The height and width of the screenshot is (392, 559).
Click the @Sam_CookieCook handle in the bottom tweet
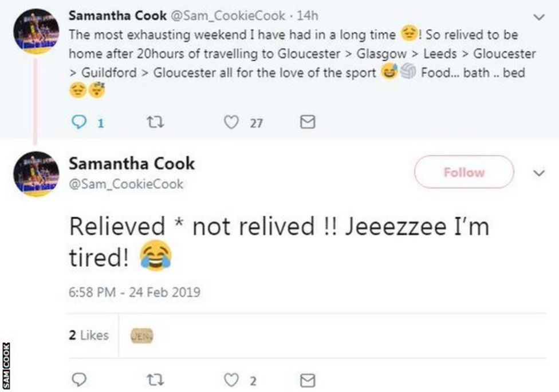tap(126, 184)
